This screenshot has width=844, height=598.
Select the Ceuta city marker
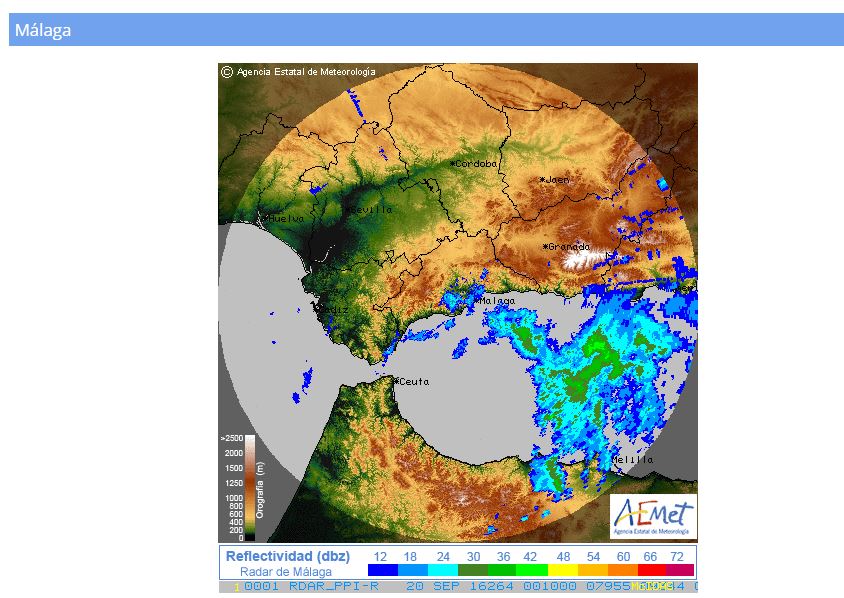tap(397, 381)
